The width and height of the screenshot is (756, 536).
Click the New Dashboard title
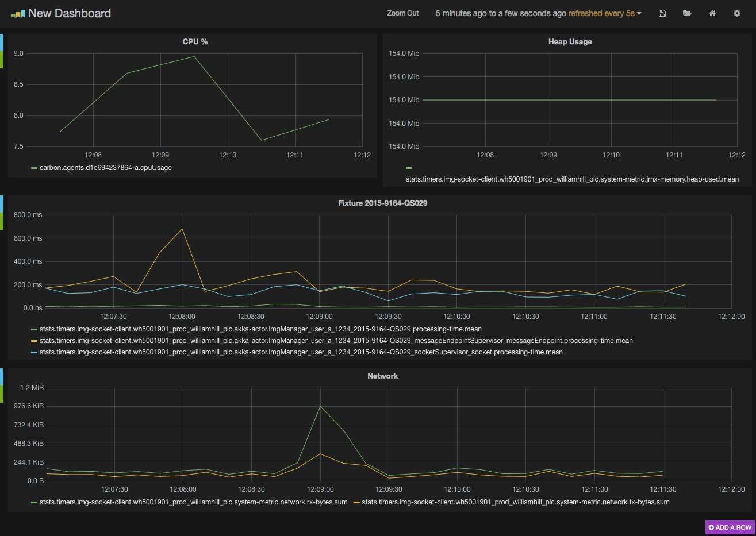coord(70,13)
